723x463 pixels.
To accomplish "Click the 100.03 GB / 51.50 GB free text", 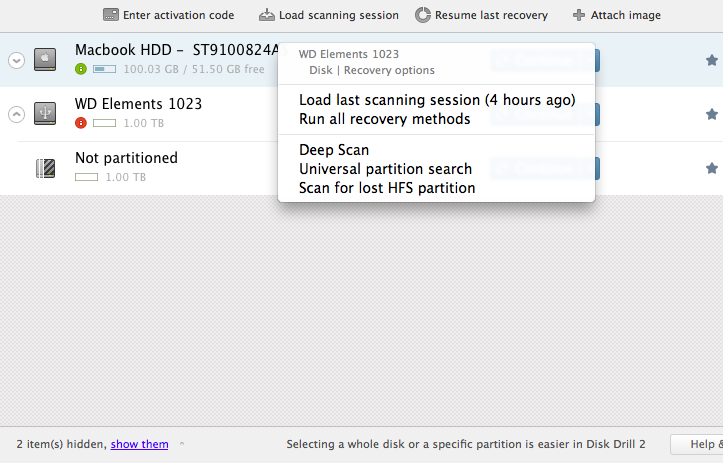I will (194, 69).
